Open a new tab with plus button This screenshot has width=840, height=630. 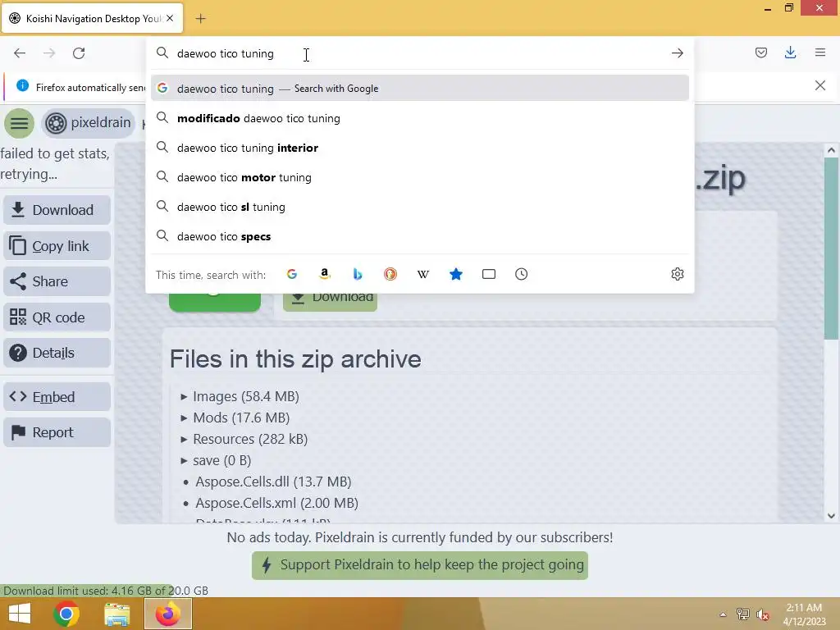tap(200, 19)
